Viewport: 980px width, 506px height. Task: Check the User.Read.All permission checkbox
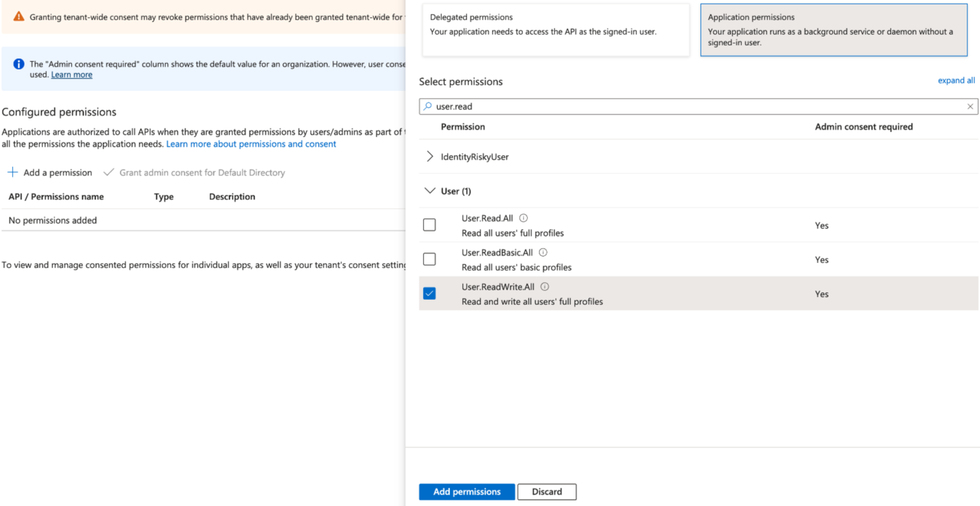tap(429, 225)
